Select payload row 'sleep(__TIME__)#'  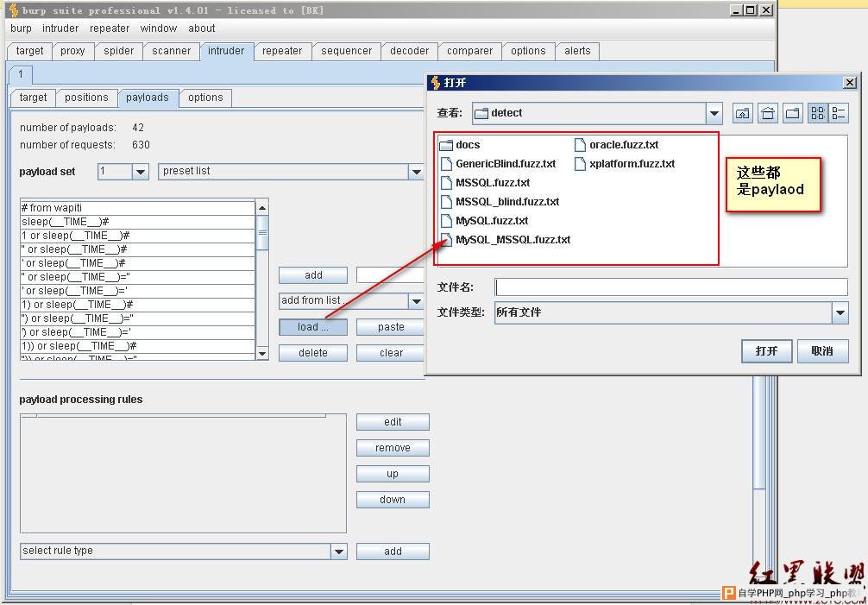pos(137,222)
